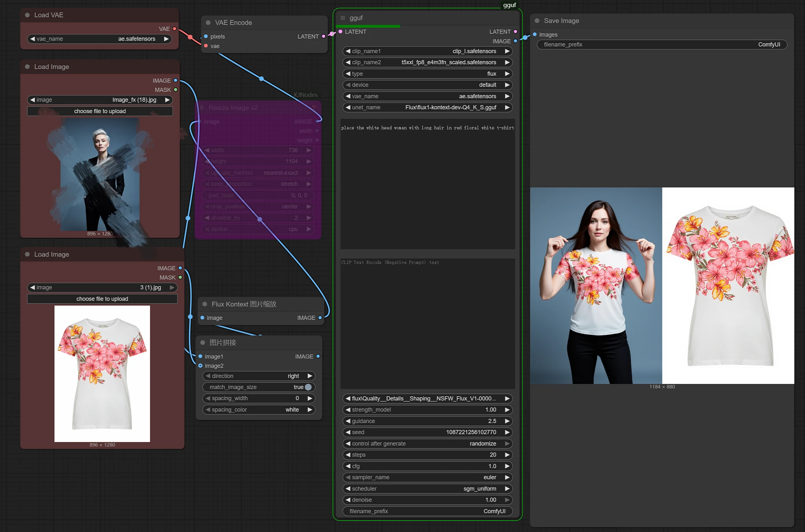This screenshot has height=532, width=805.
Task: Collapse the 图片拼接 node dot
Action: [203, 343]
